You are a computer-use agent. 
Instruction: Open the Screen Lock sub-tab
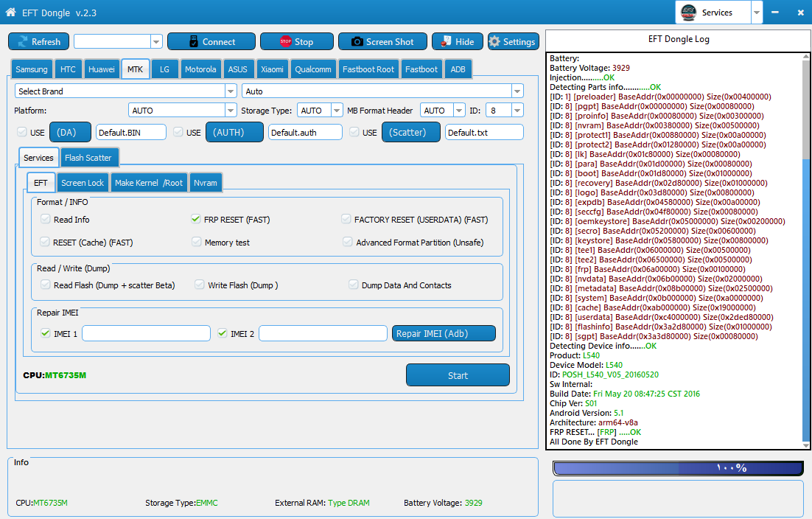point(83,183)
